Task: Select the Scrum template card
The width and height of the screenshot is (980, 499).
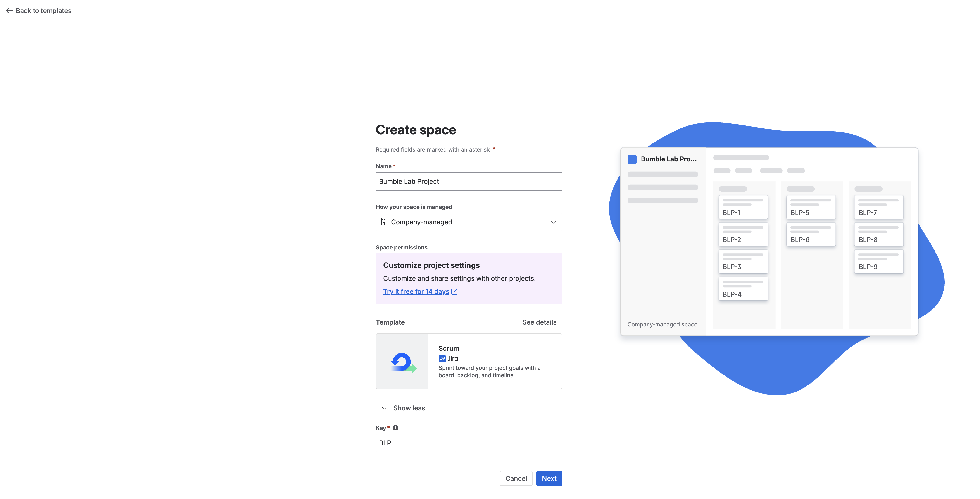Action: tap(469, 362)
